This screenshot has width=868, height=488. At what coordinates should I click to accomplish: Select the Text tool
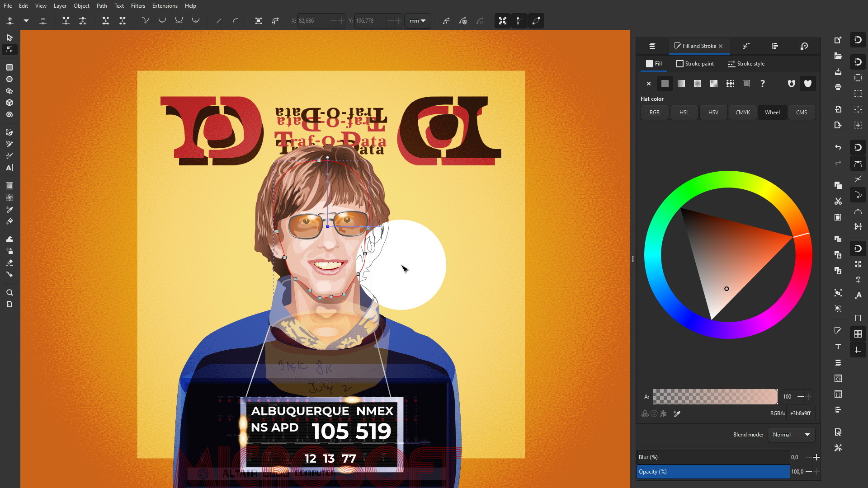9,168
